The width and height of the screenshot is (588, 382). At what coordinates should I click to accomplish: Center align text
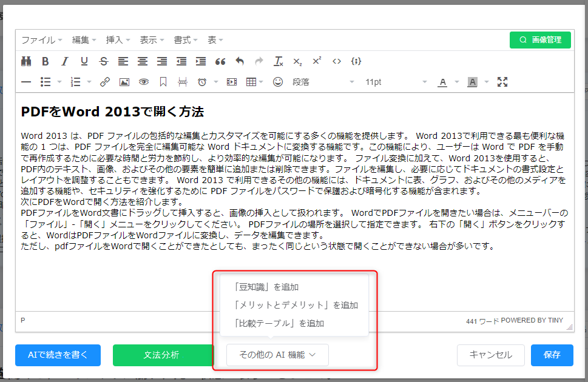click(143, 61)
